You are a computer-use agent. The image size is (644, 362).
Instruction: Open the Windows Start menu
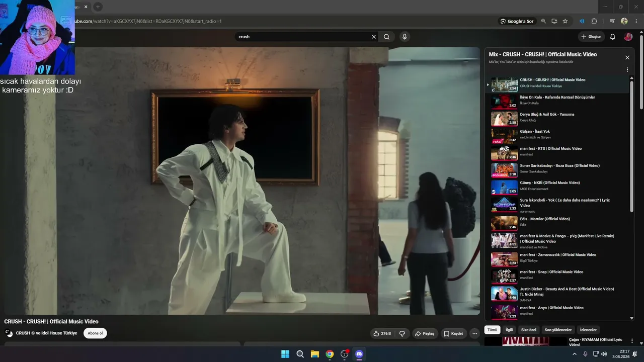point(285,354)
